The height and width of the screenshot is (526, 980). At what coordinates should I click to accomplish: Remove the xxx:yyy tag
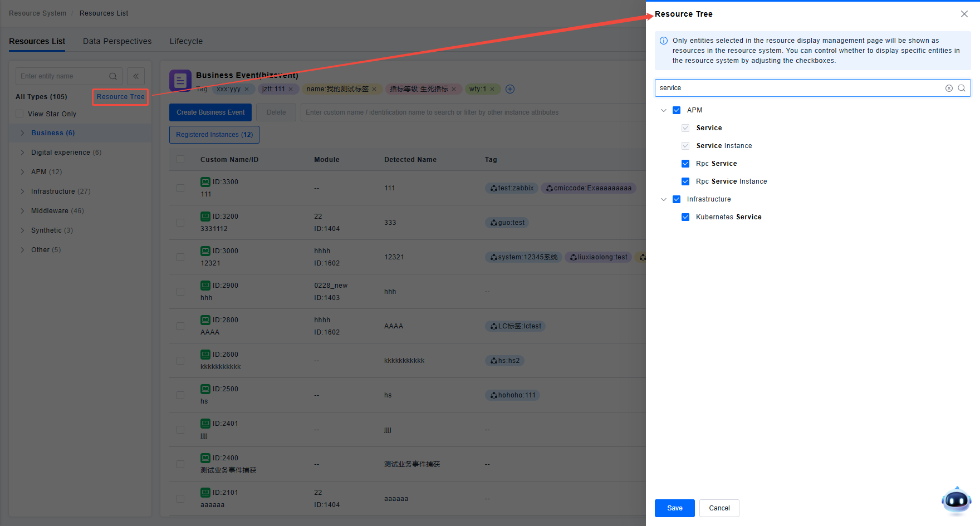(x=247, y=89)
